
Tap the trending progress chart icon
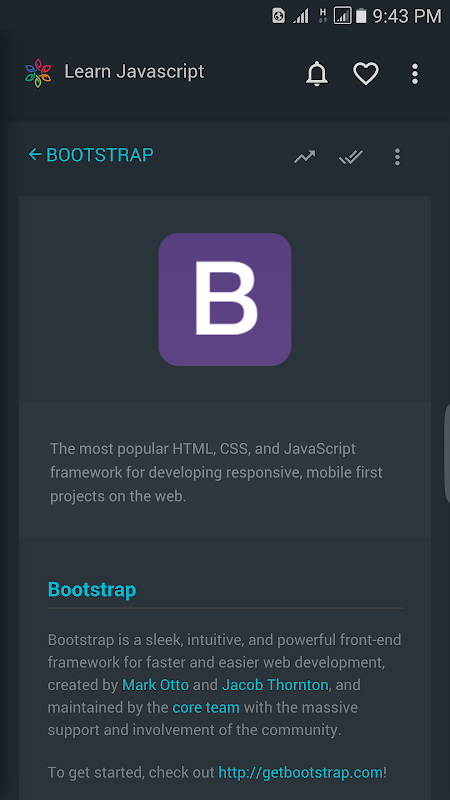pyautogui.click(x=305, y=157)
